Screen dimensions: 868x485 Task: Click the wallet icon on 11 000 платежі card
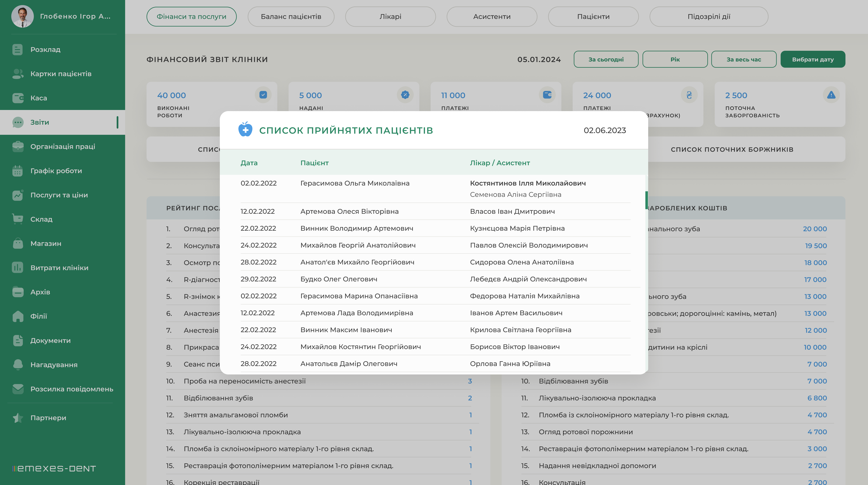click(547, 95)
